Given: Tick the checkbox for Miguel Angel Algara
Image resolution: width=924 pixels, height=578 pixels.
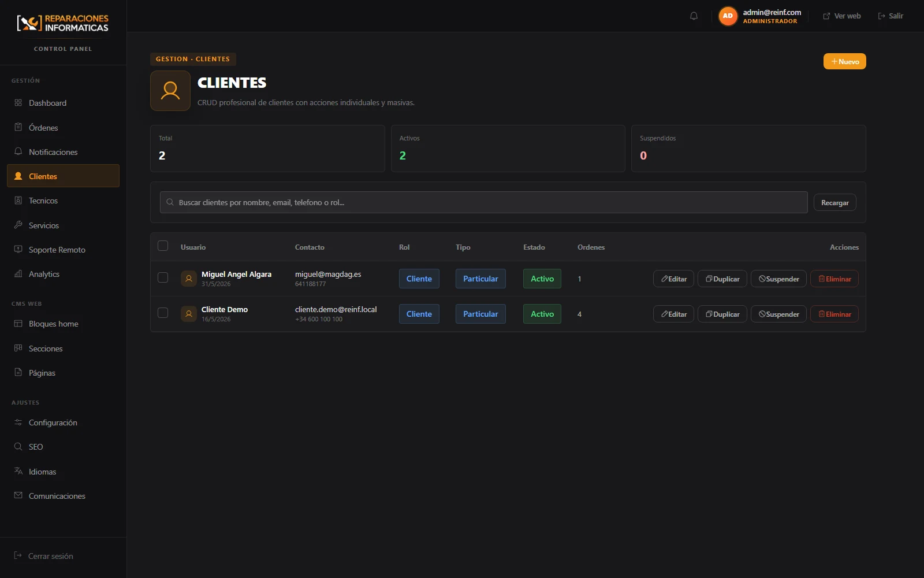Looking at the screenshot, I should coord(163,277).
